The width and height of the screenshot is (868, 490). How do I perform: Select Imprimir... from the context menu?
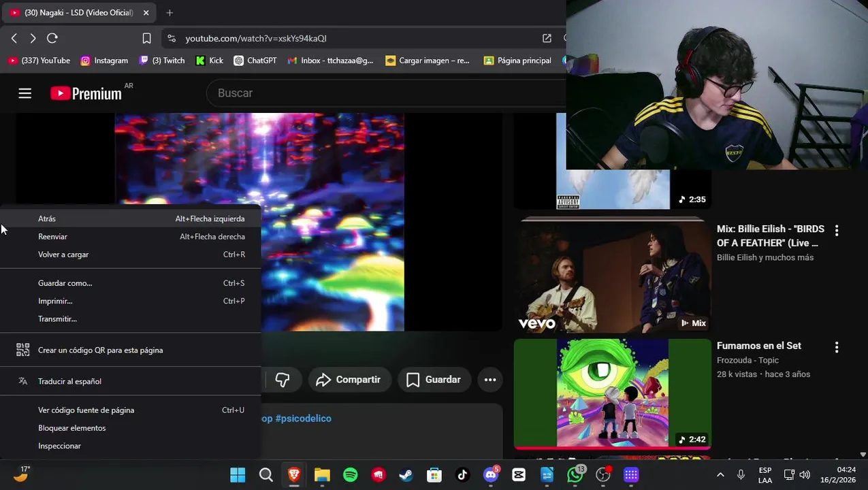130,301
